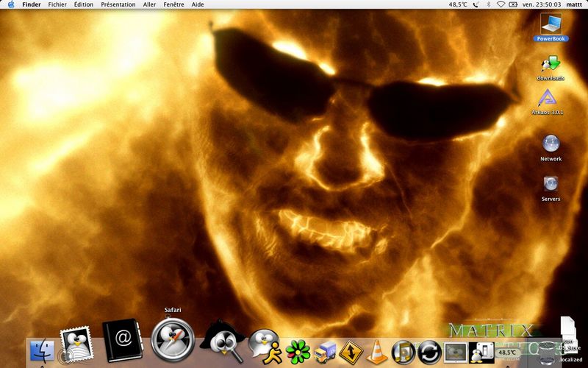Viewport: 588px width, 368px height.
Task: Open the mattt user switching menu
Action: [574, 4]
